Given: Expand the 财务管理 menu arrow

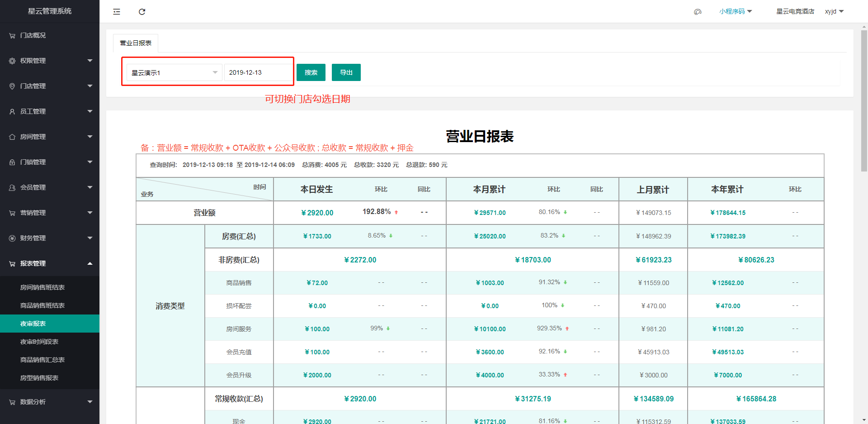Looking at the screenshot, I should click(90, 238).
